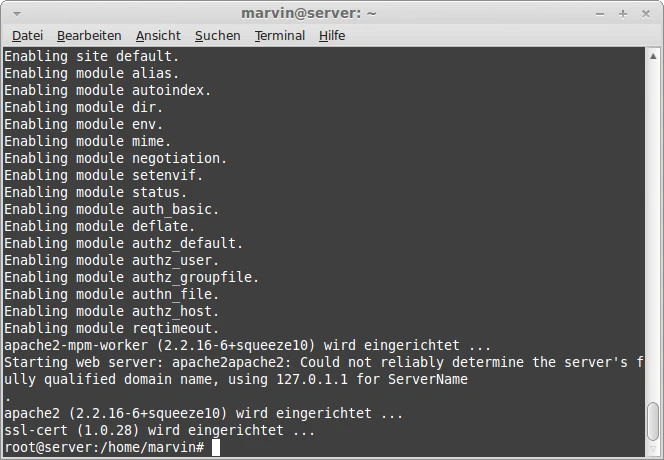Screen dimensions: 664x460
Task: Open the Terminal menu
Action: (279, 36)
